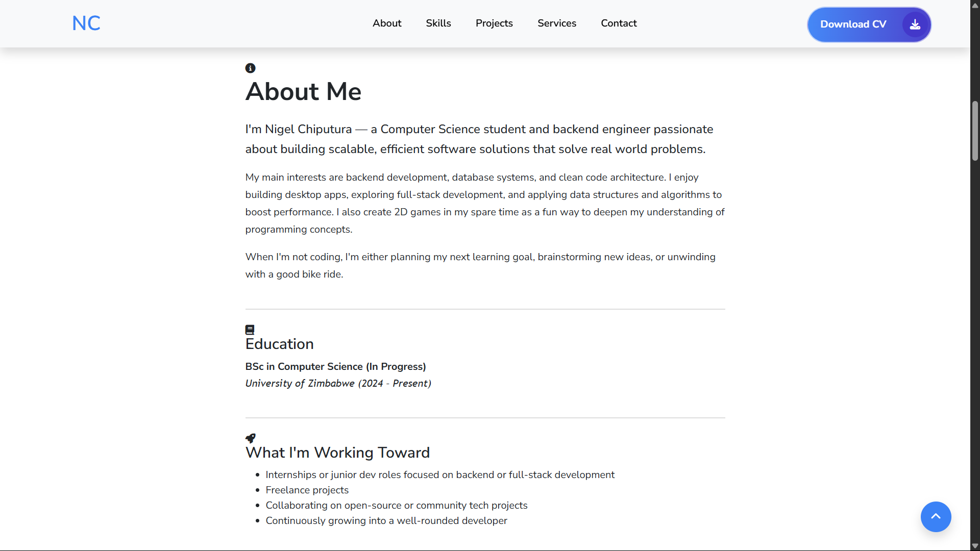Click the scrollbar up arrow
The image size is (980, 551).
[x=975, y=5]
